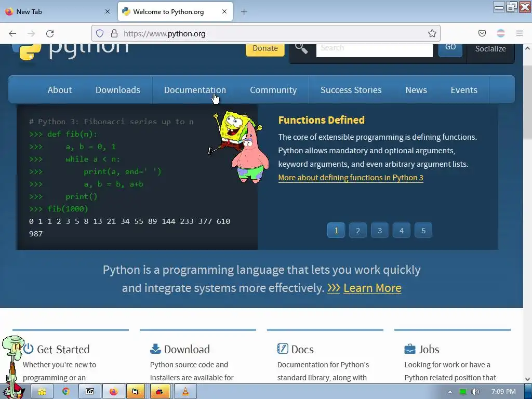The image size is (532, 399).
Task: Close the New Tab tab
Action: pos(108,11)
